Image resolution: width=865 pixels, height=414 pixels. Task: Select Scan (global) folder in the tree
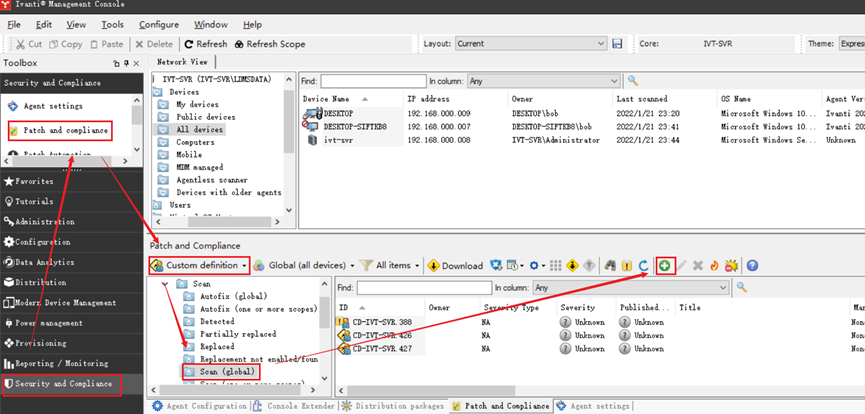point(224,371)
